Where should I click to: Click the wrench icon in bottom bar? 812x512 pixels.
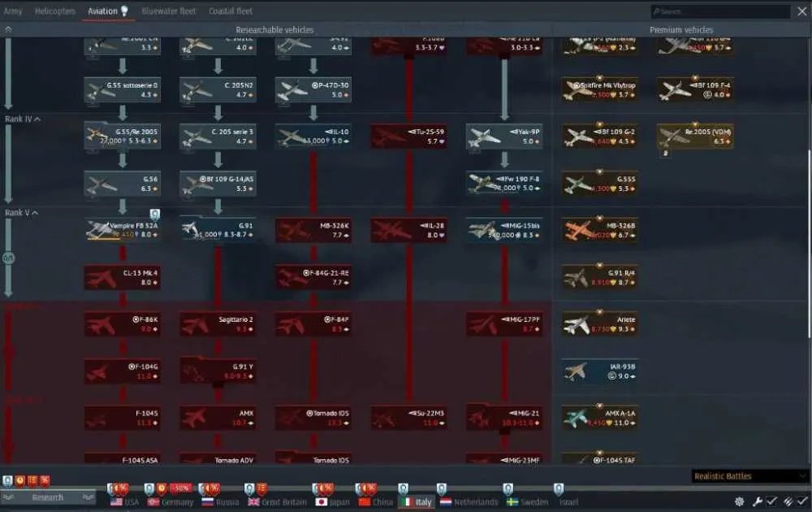(x=757, y=501)
